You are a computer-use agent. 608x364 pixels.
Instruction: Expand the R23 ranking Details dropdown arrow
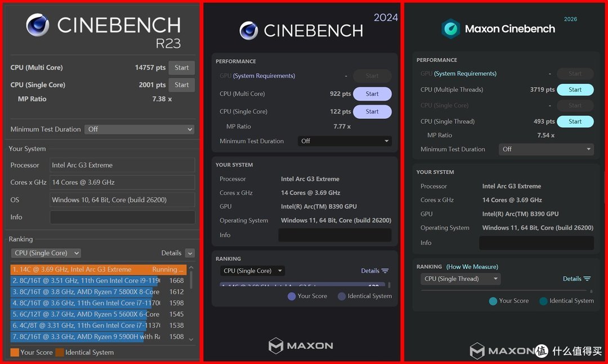click(190, 253)
